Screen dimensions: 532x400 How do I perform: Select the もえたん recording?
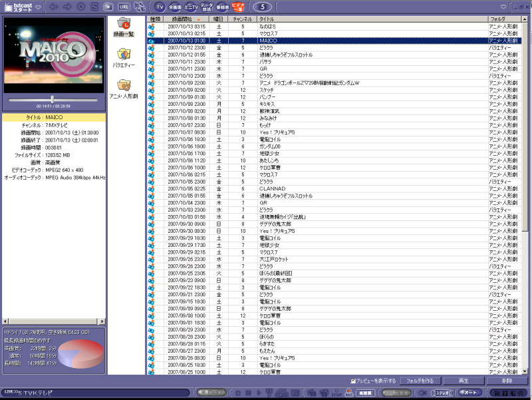point(334,351)
